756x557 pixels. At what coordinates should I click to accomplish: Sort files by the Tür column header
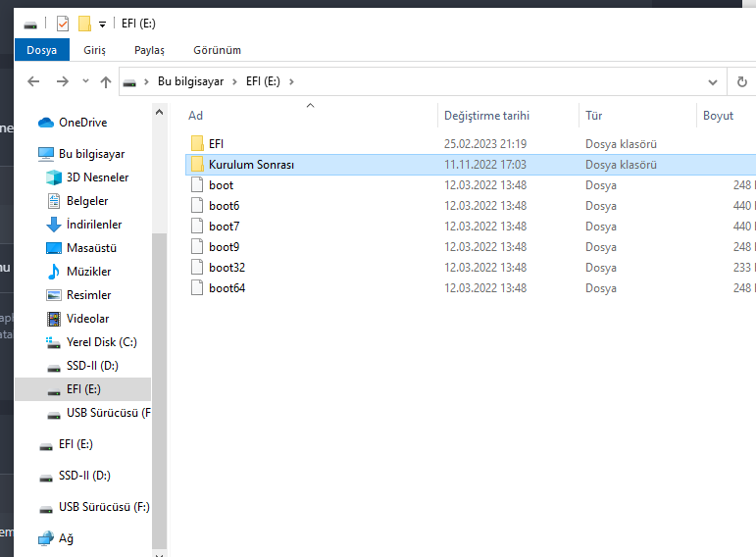pyautogui.click(x=594, y=116)
